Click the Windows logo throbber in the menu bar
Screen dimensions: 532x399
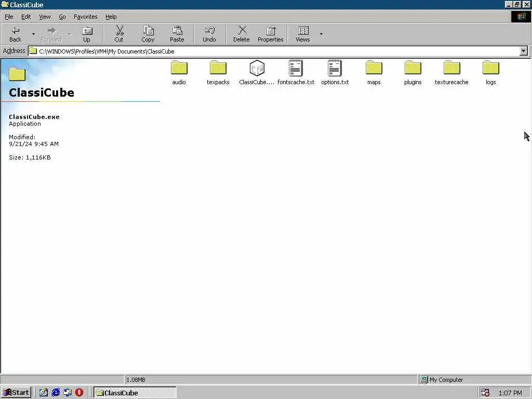point(521,17)
